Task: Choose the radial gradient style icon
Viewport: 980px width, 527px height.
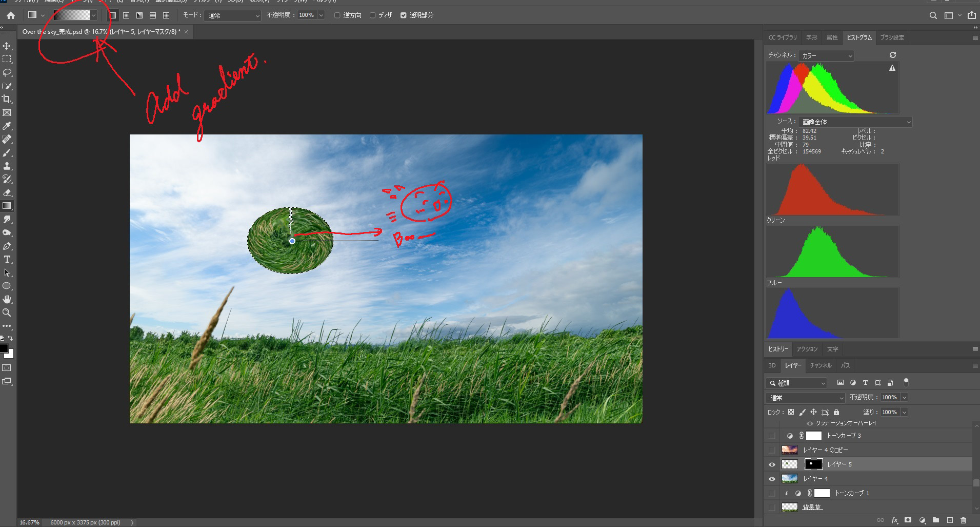Action: 126,15
